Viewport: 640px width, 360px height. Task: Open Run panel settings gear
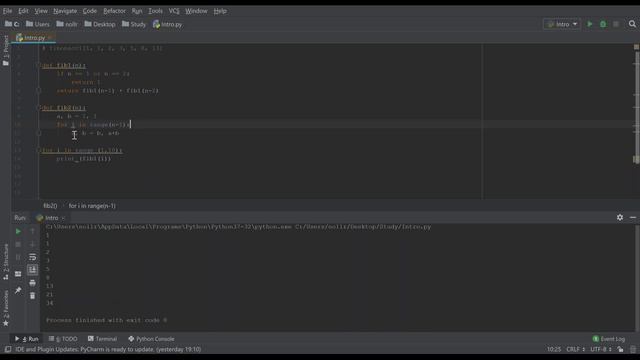tap(620, 218)
